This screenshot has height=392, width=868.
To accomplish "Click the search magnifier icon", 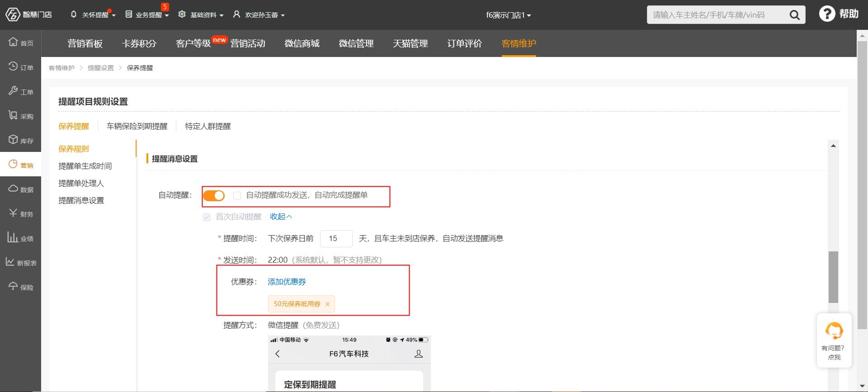I will [794, 15].
